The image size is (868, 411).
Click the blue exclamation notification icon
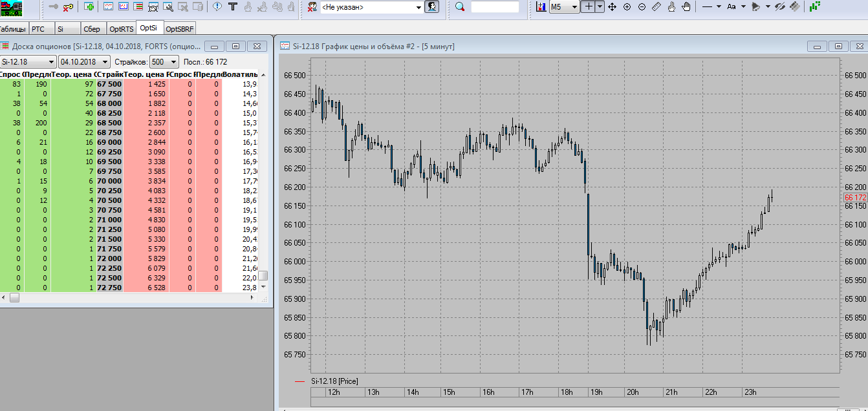[217, 6]
